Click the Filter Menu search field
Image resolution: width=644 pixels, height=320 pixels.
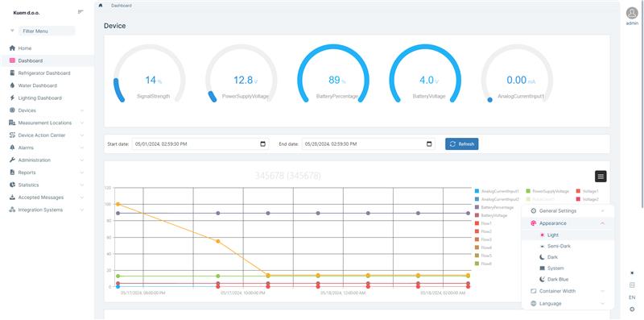click(47, 31)
